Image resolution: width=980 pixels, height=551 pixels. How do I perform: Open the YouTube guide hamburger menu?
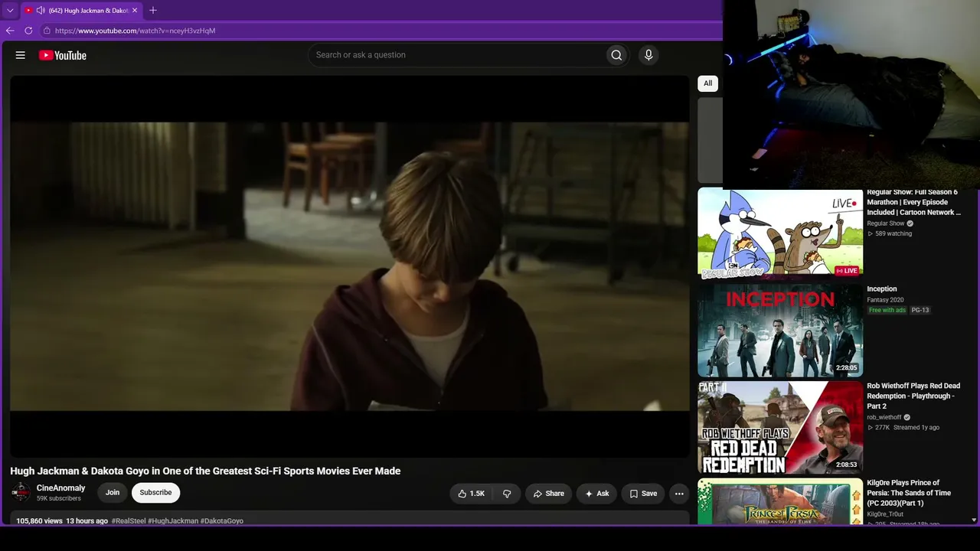(21, 55)
